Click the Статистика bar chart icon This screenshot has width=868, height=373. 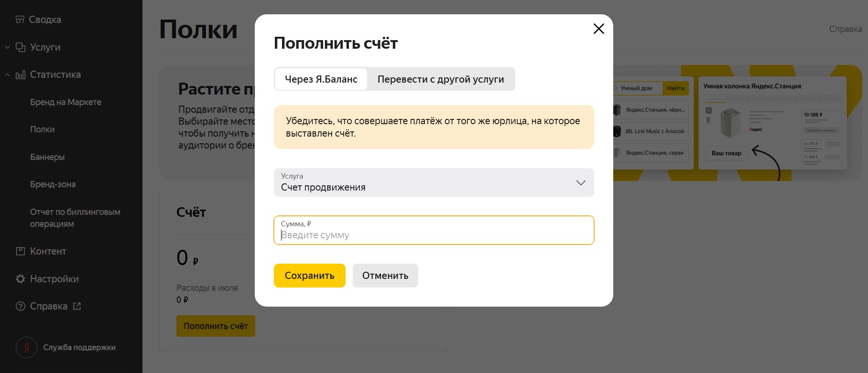pos(21,75)
